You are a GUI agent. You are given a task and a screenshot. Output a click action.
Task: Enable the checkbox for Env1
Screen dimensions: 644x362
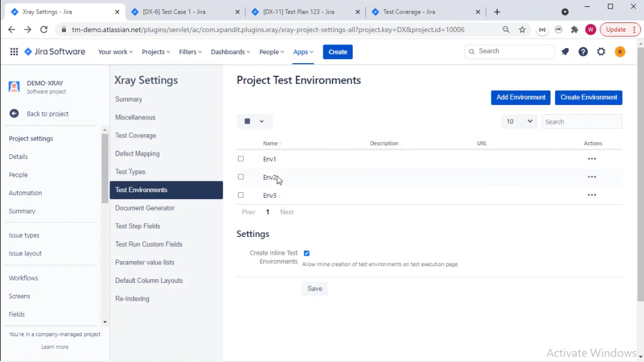[x=241, y=159]
